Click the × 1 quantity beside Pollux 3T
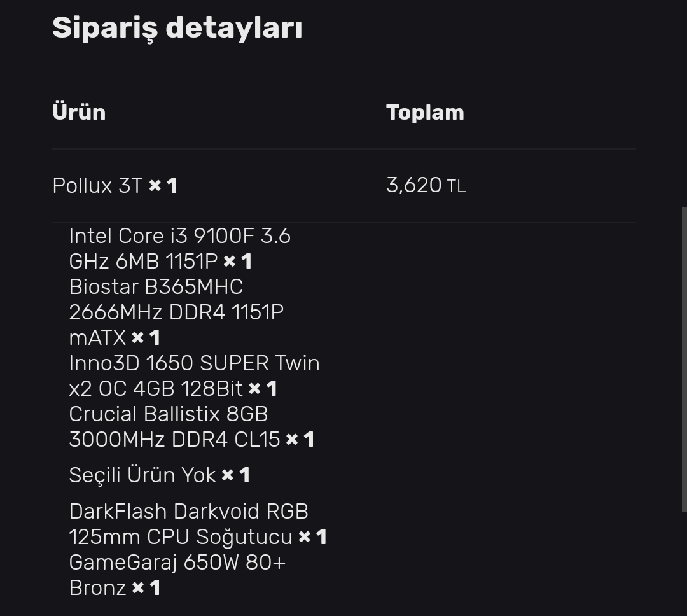Viewport: 687px width, 616px height. click(163, 186)
